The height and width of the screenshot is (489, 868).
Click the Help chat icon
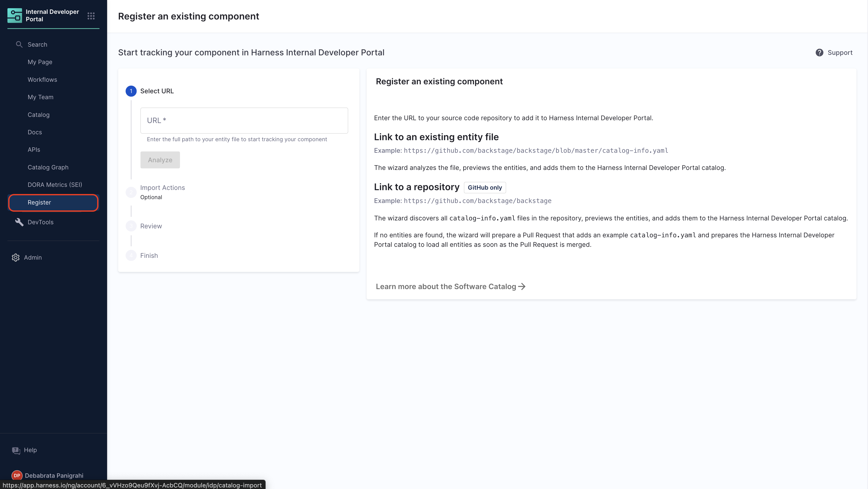coord(16,450)
